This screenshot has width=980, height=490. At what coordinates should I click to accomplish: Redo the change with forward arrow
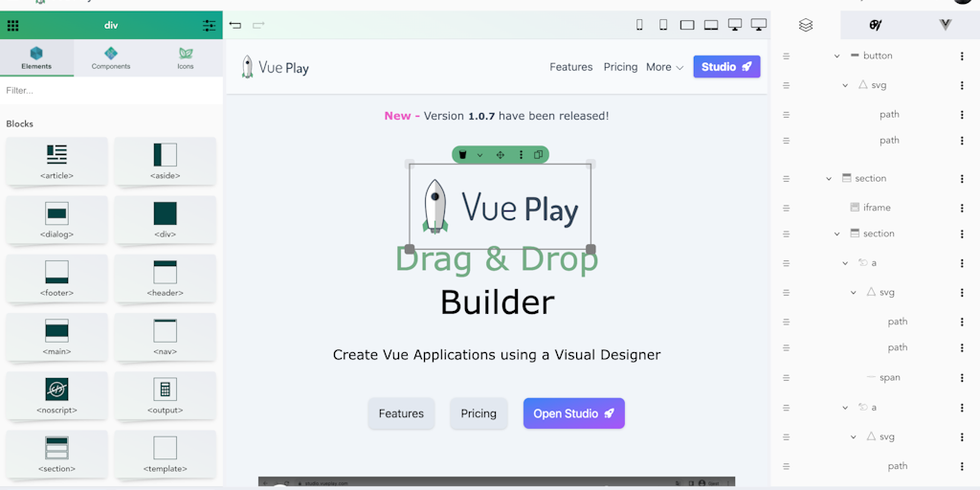(258, 25)
